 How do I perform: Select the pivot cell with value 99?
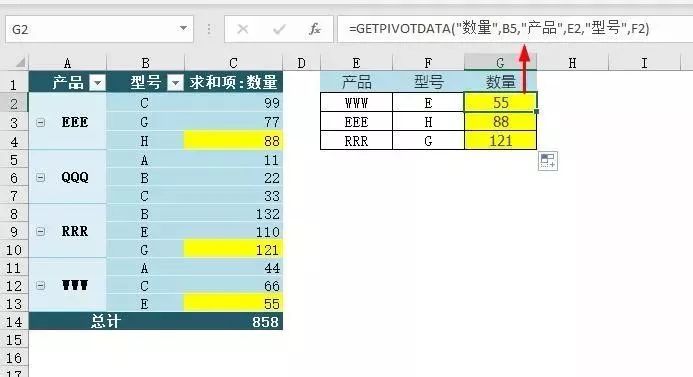233,103
